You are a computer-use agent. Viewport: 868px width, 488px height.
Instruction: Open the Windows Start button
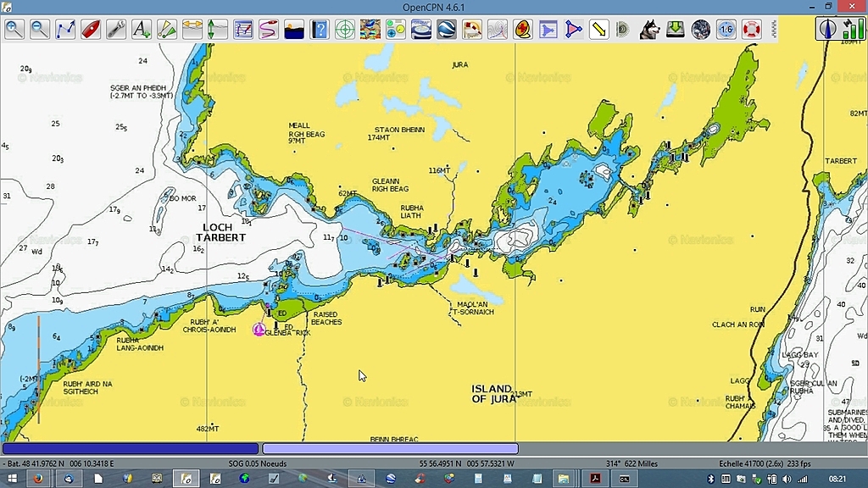[x=12, y=479]
